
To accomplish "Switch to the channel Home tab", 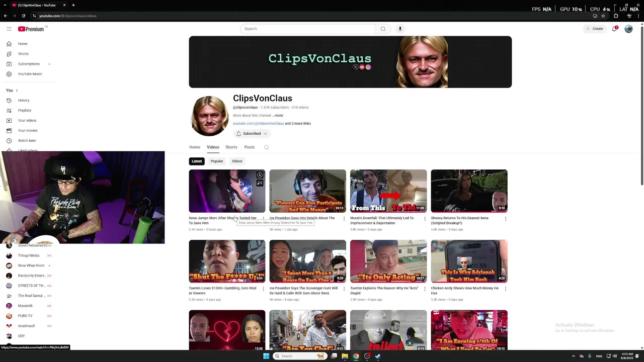I will 195,147.
